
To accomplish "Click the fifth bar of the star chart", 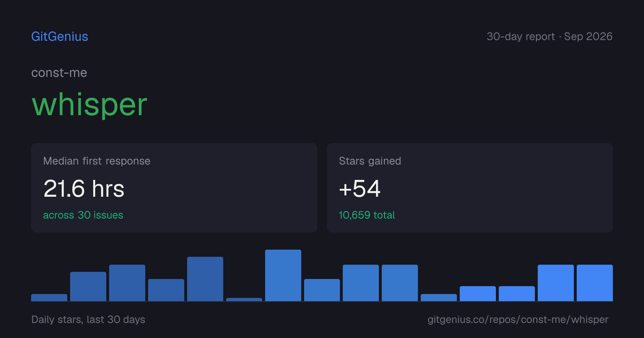I will coord(205,279).
